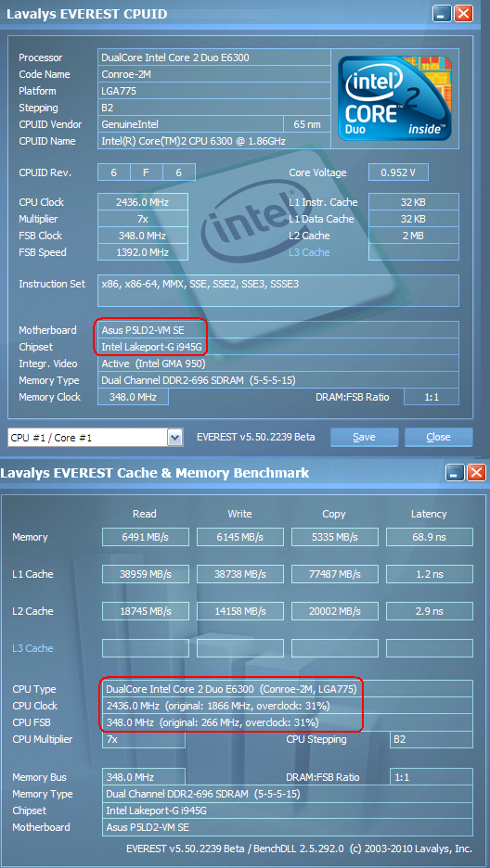Click the Motherboard value in benchmark window
This screenshot has width=490, height=868.
click(x=288, y=827)
